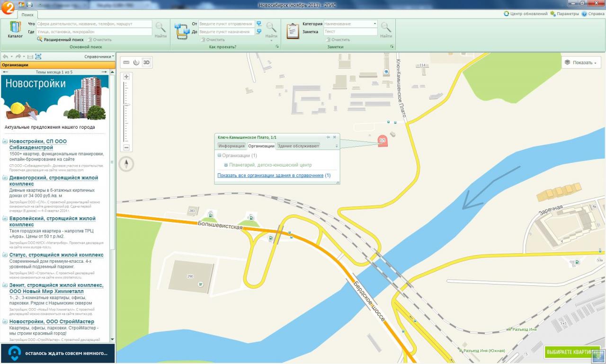Toggle 3D map view

(x=147, y=62)
